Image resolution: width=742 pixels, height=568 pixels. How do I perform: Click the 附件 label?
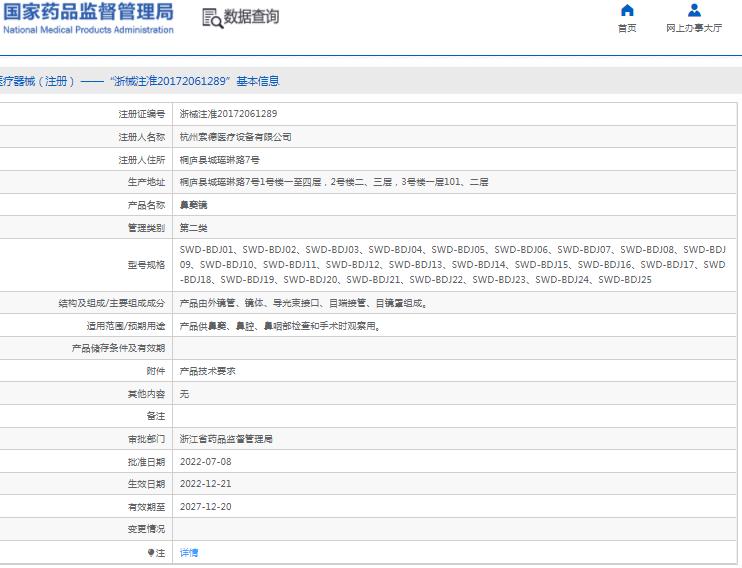pyautogui.click(x=156, y=371)
